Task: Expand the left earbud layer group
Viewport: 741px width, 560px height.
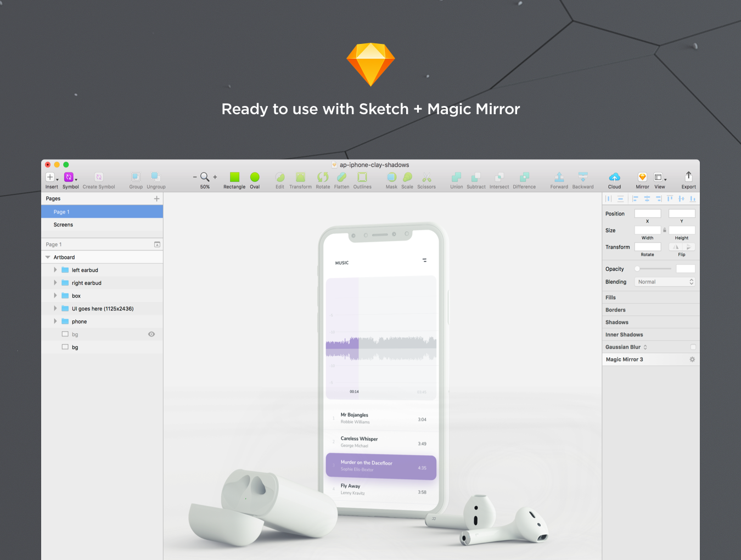Action: tap(55, 270)
